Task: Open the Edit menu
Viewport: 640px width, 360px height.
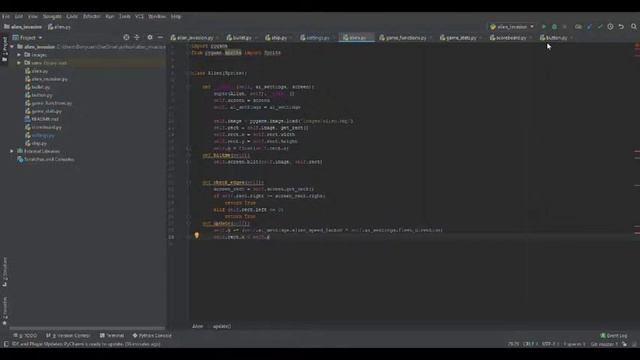Action: [19, 16]
